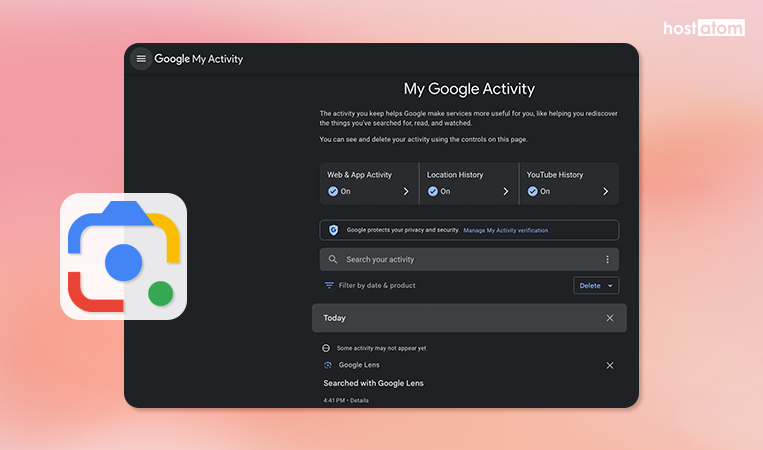Focus the Search your activity field
This screenshot has height=450, width=763.
[x=469, y=259]
